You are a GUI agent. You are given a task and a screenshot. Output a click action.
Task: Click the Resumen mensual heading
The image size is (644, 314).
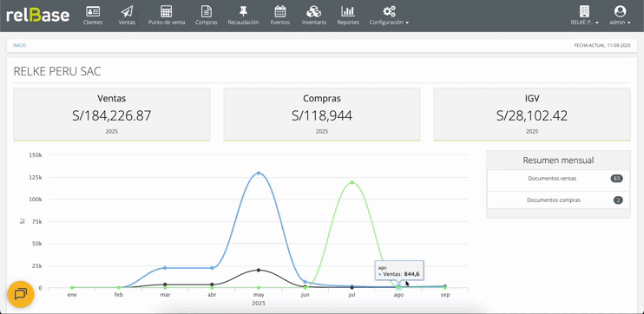pyautogui.click(x=558, y=160)
